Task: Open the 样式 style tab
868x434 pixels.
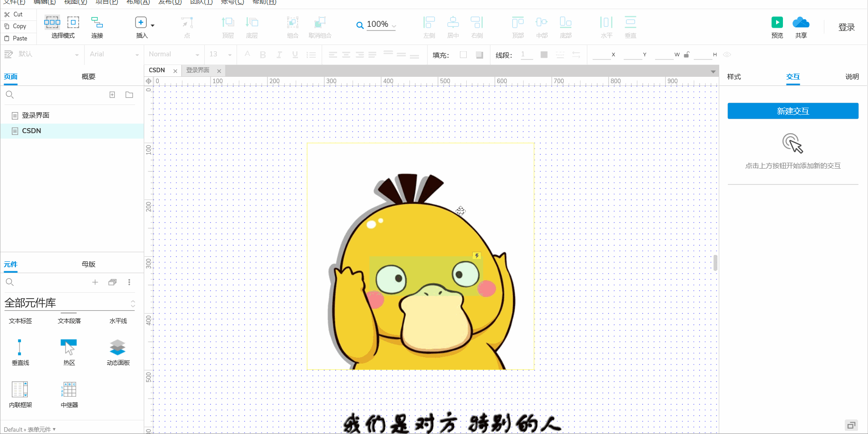Action: (x=734, y=76)
